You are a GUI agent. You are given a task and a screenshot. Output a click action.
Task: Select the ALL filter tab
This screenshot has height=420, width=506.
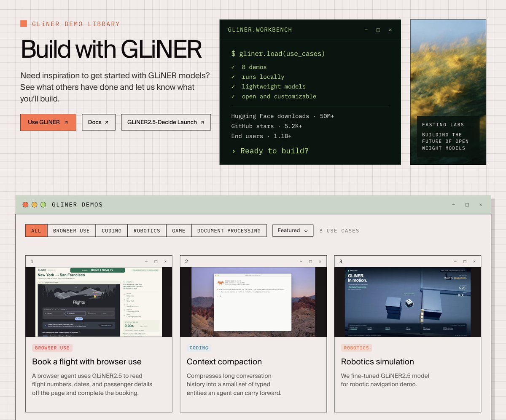click(36, 230)
